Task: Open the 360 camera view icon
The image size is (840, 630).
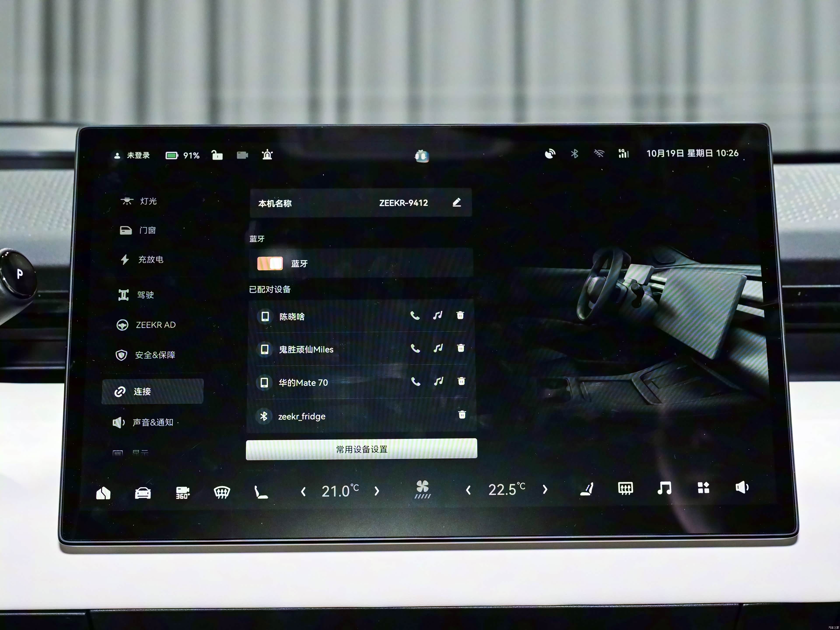Action: tap(183, 492)
